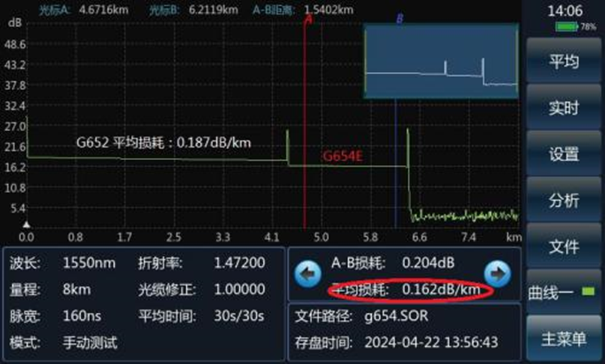Click the g654.SOR file path
The height and width of the screenshot is (364, 605).
396,316
